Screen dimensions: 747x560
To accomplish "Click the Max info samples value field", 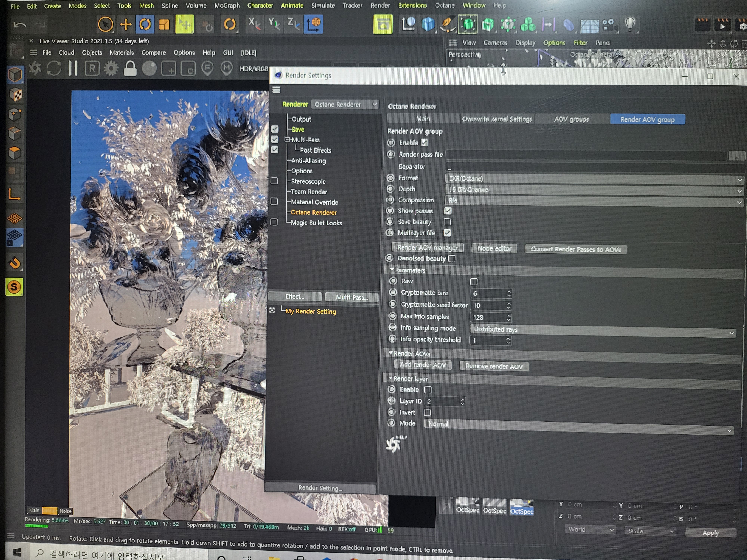I will click(488, 318).
